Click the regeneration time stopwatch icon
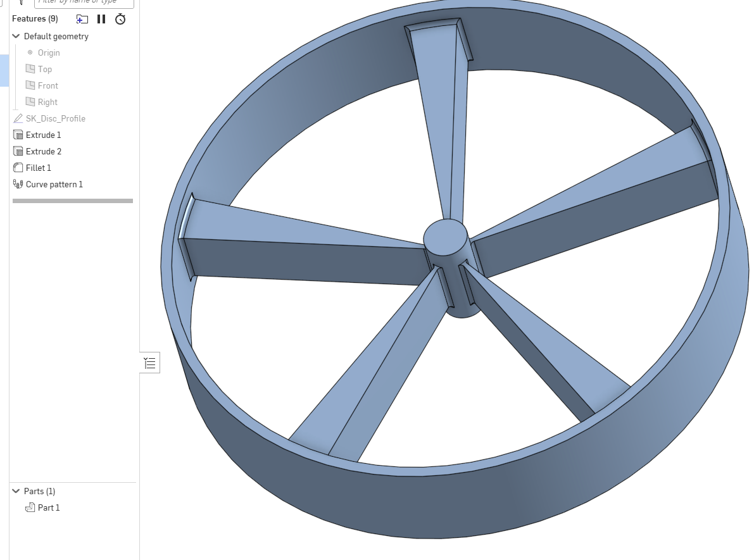The height and width of the screenshot is (560, 754). (x=120, y=19)
